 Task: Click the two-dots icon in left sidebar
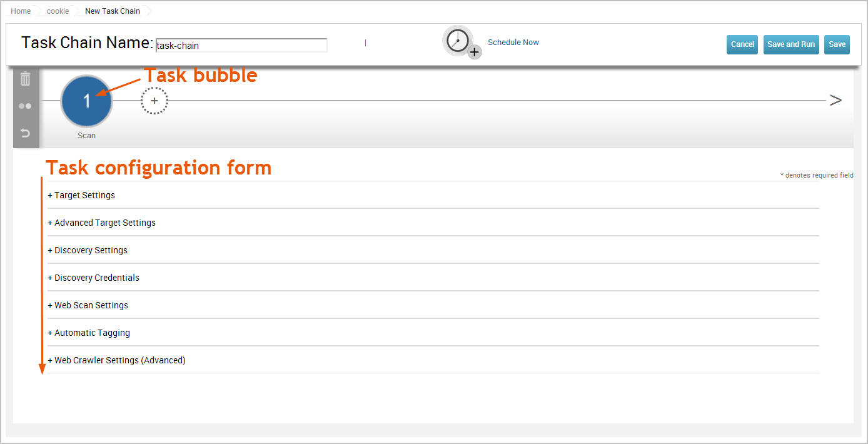pos(25,106)
